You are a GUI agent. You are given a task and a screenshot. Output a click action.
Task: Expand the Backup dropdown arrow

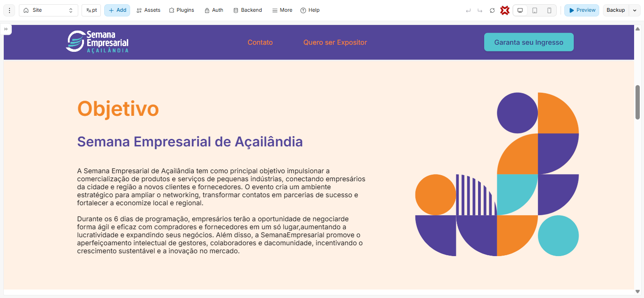[635, 10]
